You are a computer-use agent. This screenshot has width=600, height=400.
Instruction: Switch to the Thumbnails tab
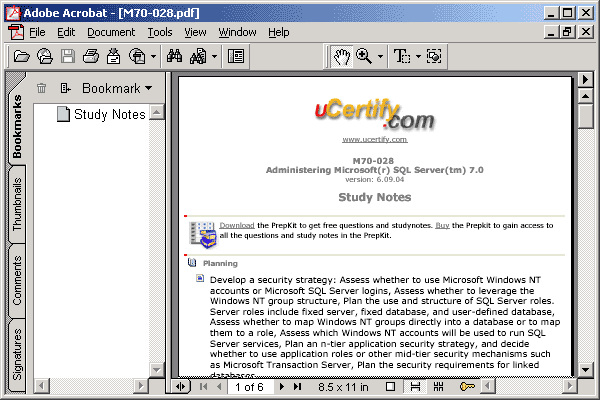click(17, 204)
